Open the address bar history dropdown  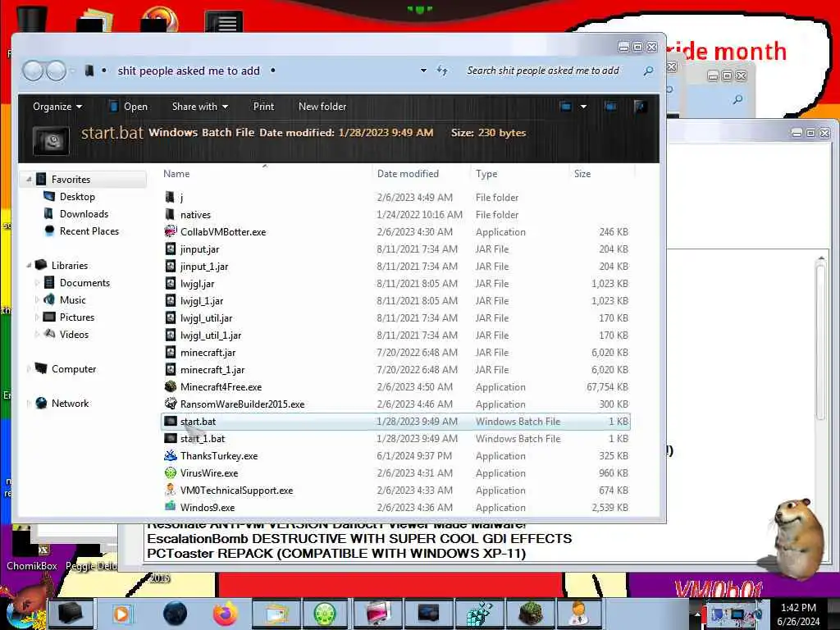click(423, 71)
